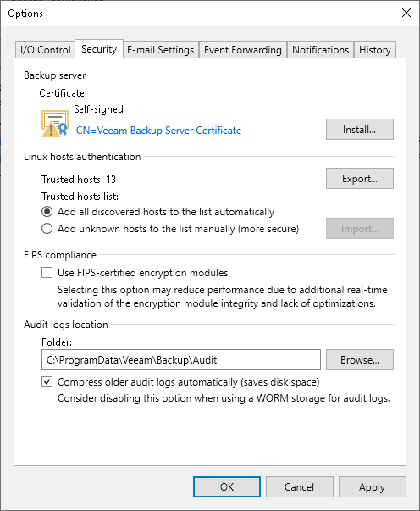Cancel the Options dialog

[x=299, y=487]
